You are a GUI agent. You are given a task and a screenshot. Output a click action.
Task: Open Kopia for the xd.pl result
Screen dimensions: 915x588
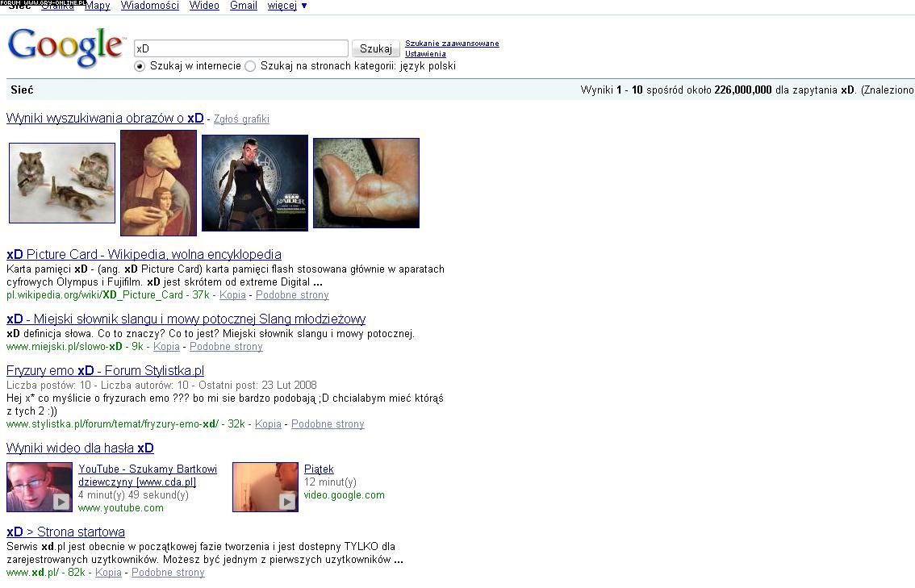coord(109,573)
